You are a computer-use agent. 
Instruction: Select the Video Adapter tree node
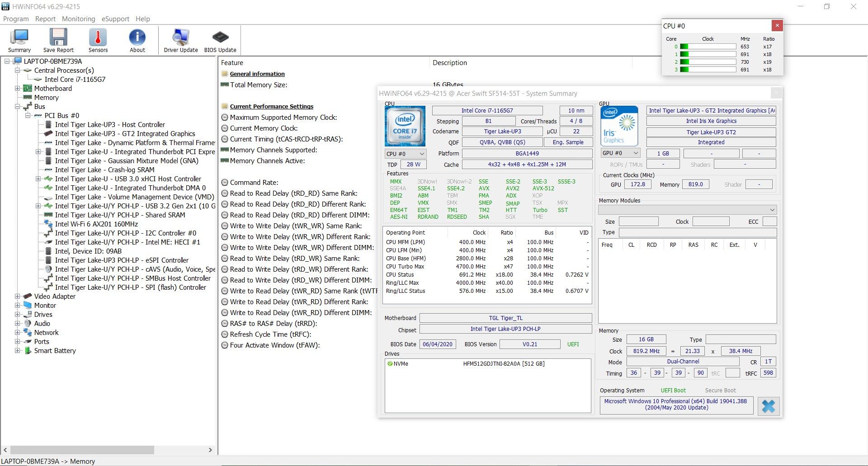(55, 297)
